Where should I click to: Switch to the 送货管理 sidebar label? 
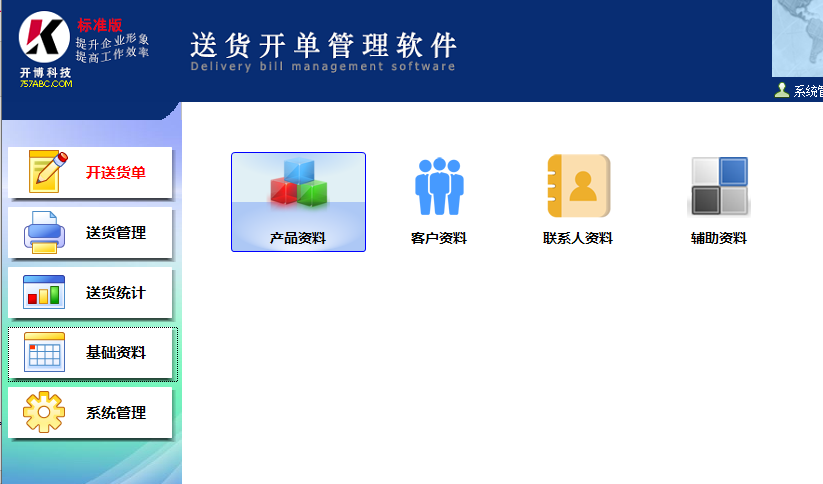coord(116,233)
